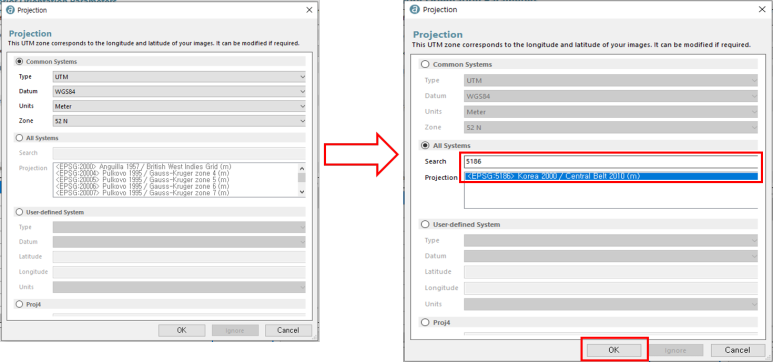Open the greyed Units Meter dropdown in right dialog
The image size is (773, 362).
coord(611,112)
